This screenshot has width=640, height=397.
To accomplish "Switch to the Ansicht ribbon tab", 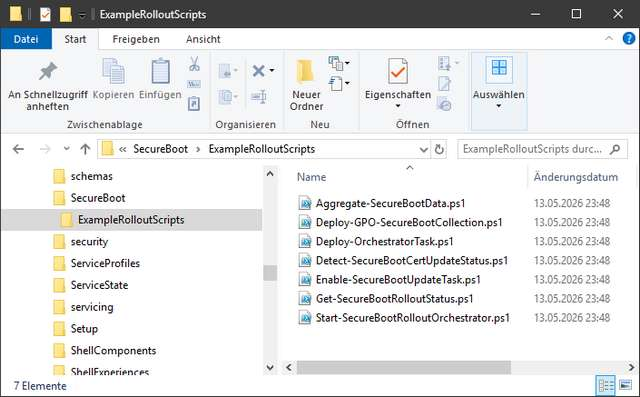I will coord(203,39).
